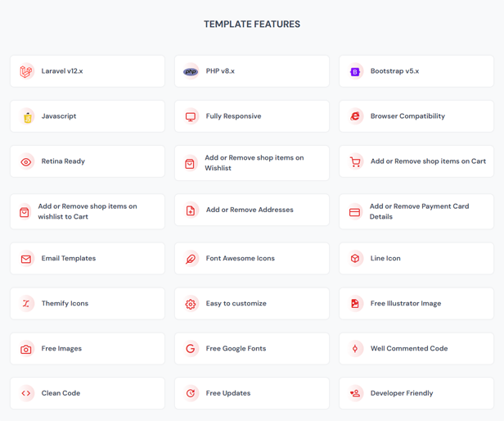Click the Retina Ready eye icon
504x421 pixels.
(x=26, y=161)
